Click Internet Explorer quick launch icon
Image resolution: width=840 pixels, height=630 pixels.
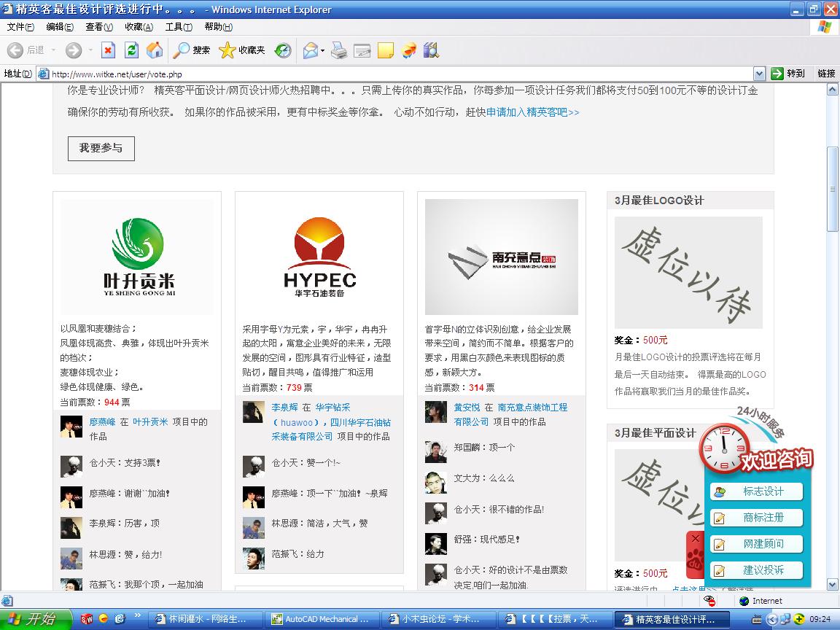click(120, 619)
